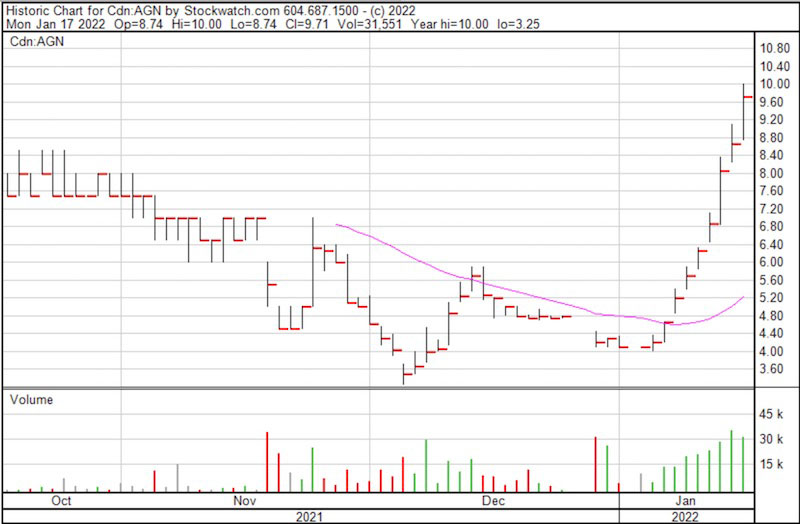Screen dimensions: 800x524
Task: Click the 'Hi=10.00' high value
Action: tap(196, 24)
